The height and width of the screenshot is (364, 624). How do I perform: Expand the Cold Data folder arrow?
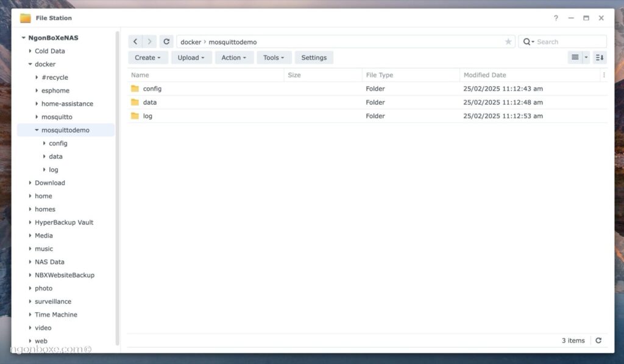[x=30, y=51]
